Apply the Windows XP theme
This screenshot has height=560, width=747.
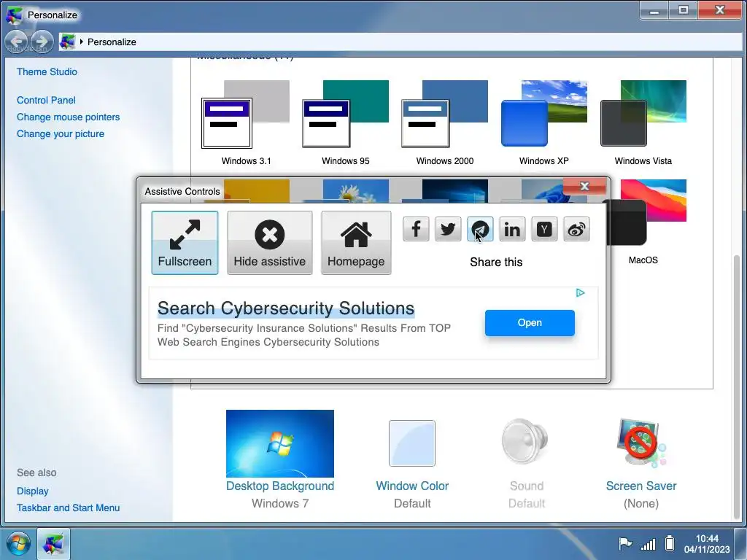pyautogui.click(x=543, y=122)
